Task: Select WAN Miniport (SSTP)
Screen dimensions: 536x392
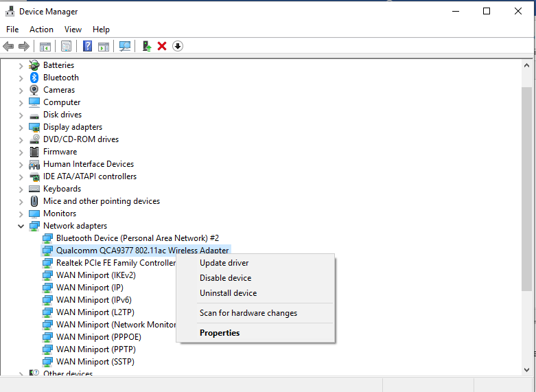Action: pos(95,362)
